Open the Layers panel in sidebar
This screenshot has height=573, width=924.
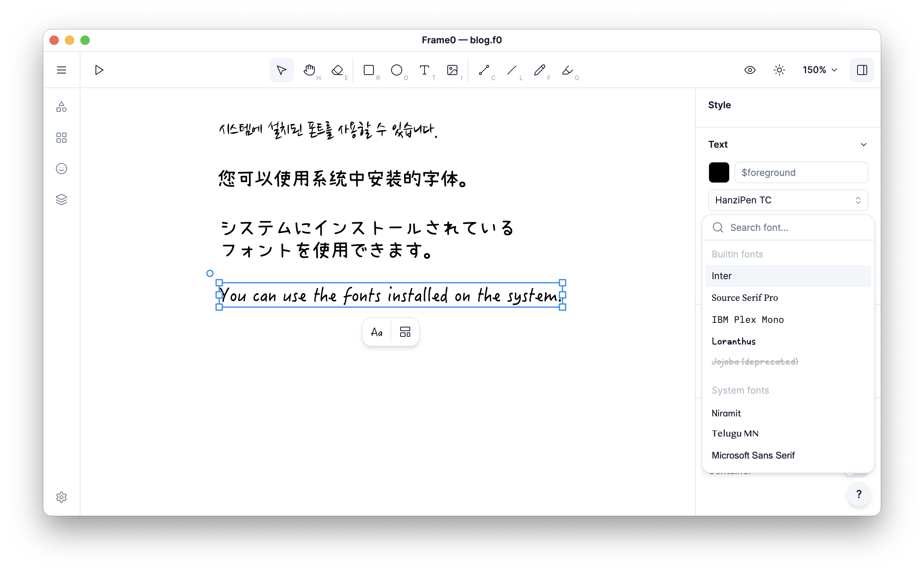pyautogui.click(x=61, y=200)
